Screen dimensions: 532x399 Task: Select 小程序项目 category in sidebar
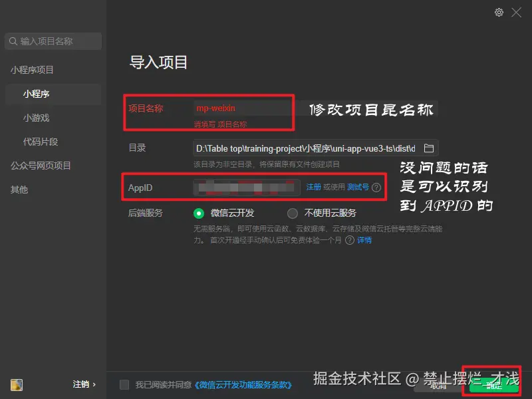pos(32,70)
